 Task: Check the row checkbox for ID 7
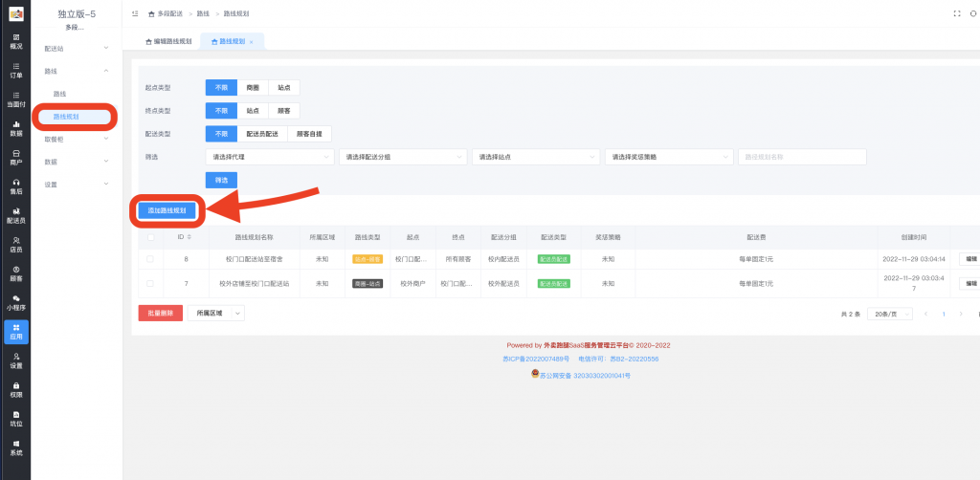150,283
